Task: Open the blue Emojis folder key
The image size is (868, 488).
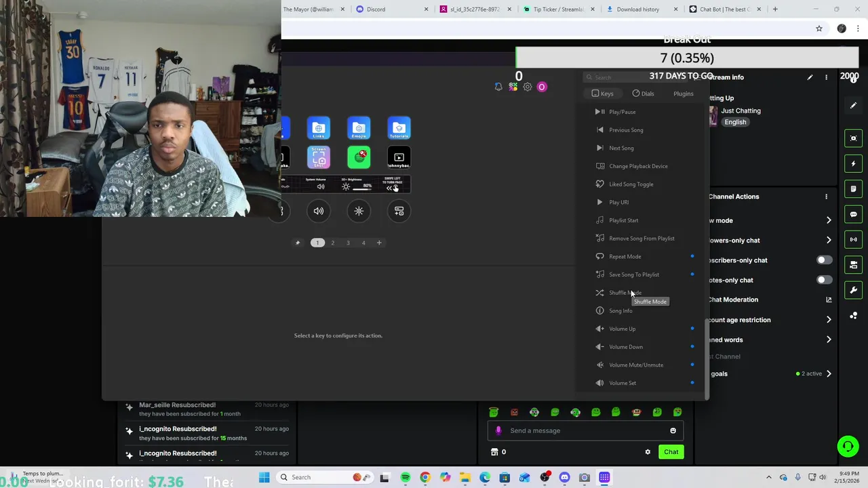Action: [x=359, y=128]
